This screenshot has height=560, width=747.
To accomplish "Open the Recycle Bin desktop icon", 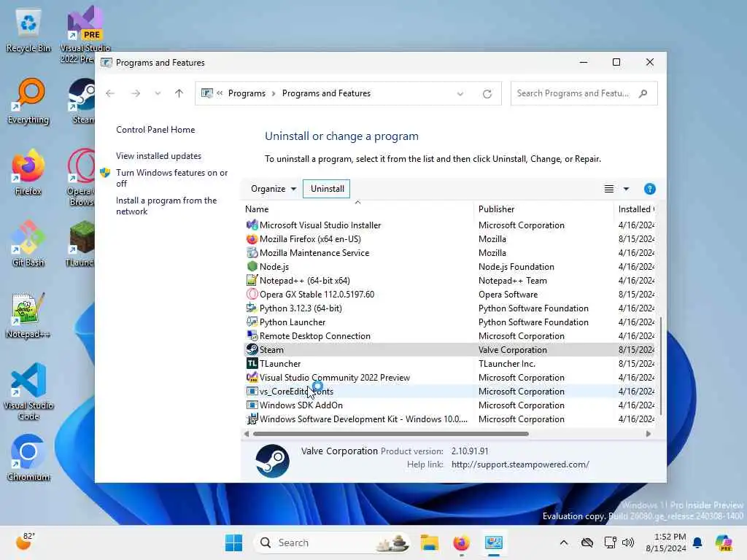I will tap(28, 31).
